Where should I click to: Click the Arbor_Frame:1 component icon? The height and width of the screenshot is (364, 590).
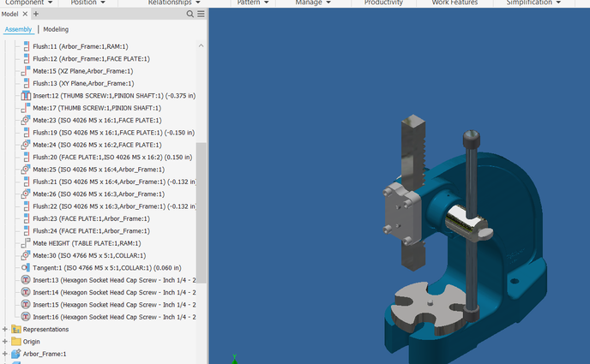[x=15, y=354]
